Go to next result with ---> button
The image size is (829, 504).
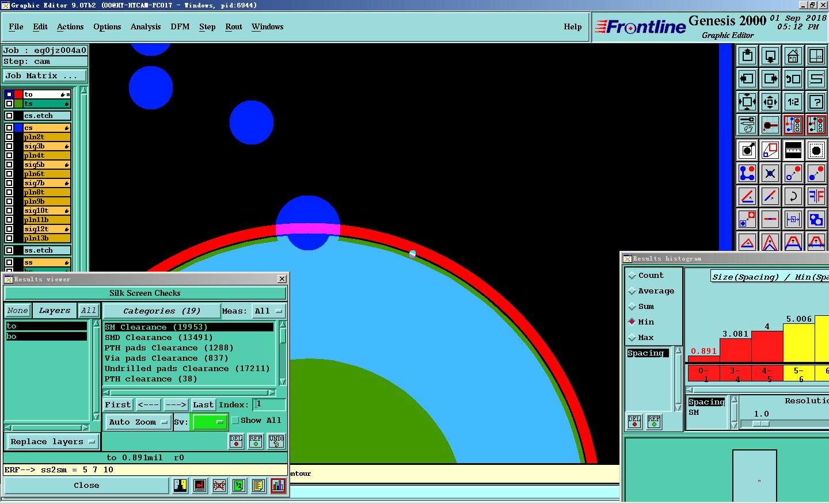[176, 405]
